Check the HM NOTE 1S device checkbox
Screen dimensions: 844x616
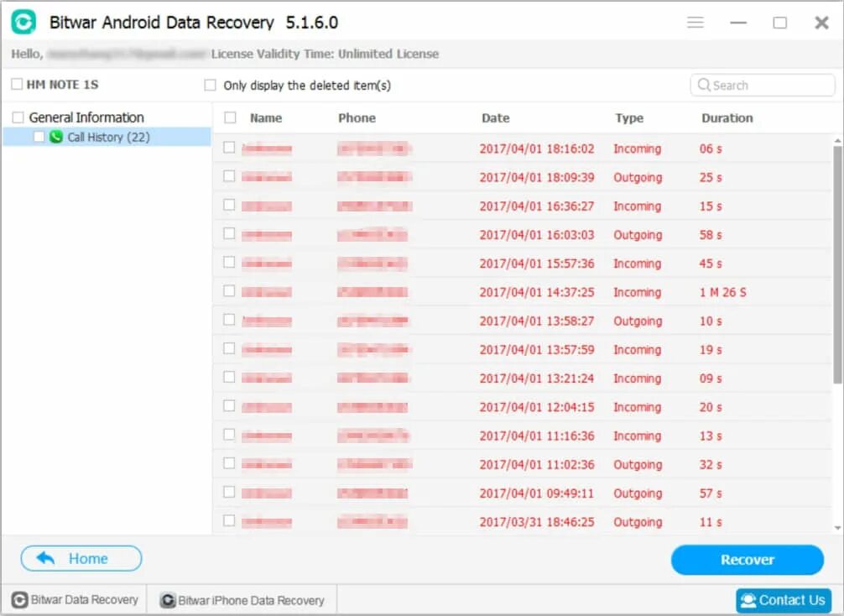(18, 84)
